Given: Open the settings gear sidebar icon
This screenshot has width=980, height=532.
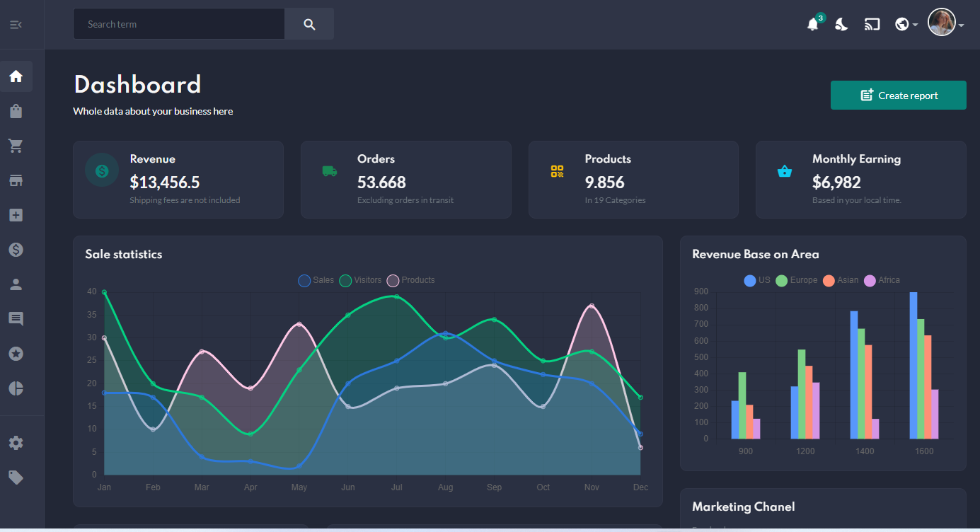Looking at the screenshot, I should (x=16, y=443).
